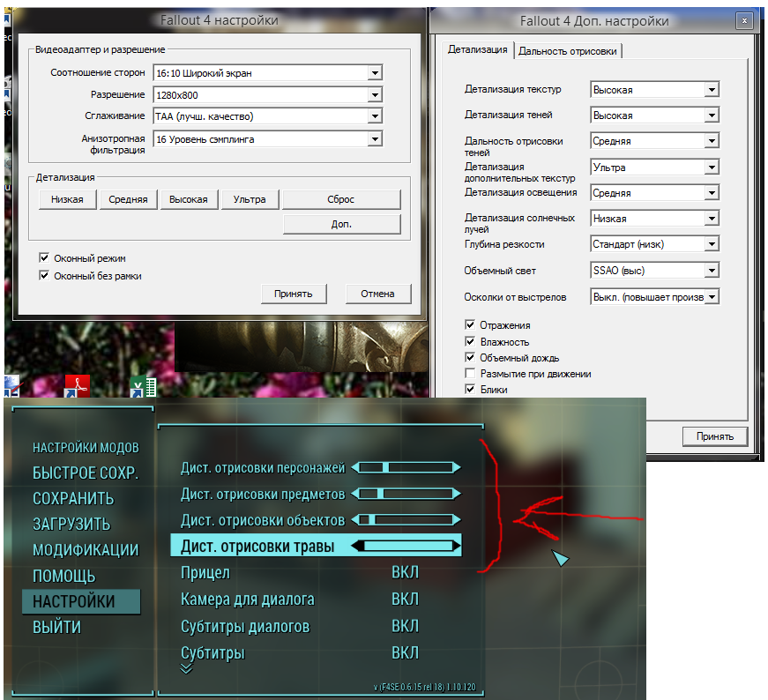Click right arrow of character draw distance slider
The width and height of the screenshot is (768, 700).
456,467
